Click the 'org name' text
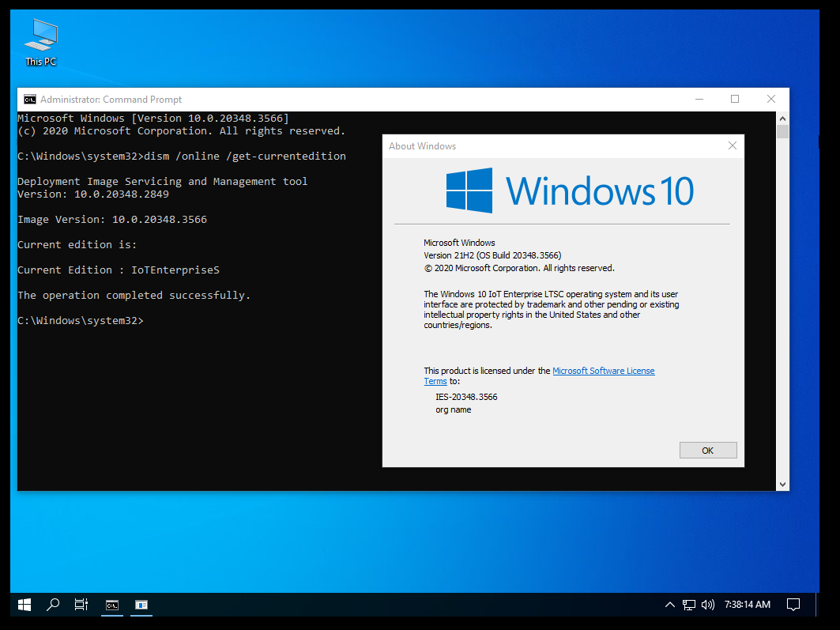The height and width of the screenshot is (630, 840). (454, 409)
